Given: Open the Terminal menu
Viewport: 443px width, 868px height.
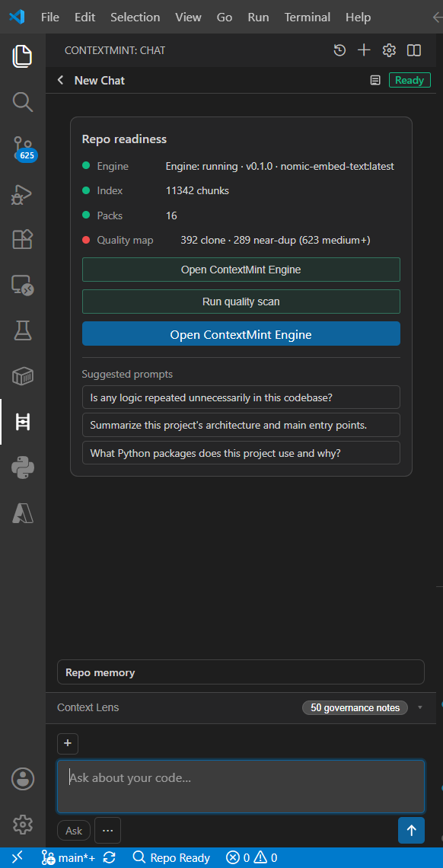Looking at the screenshot, I should [x=308, y=18].
